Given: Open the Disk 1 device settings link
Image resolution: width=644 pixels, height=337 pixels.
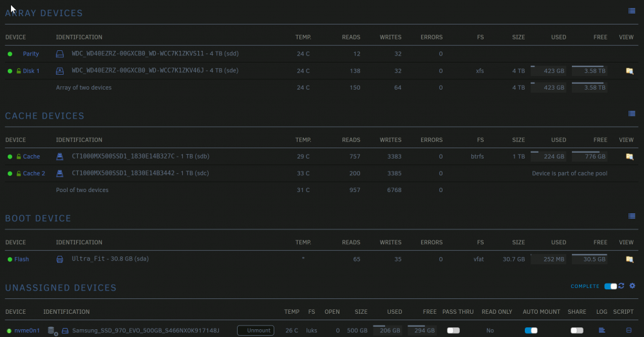Looking at the screenshot, I should tap(31, 71).
